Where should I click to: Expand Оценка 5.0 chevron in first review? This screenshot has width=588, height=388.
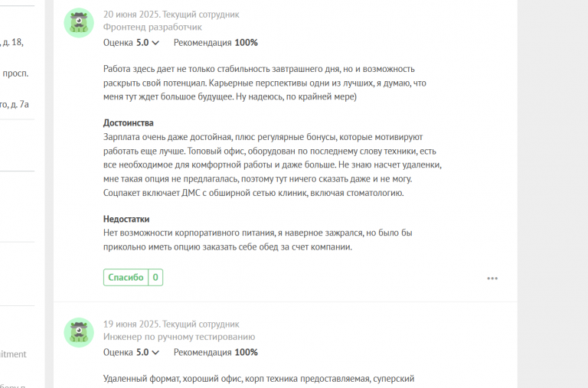155,43
